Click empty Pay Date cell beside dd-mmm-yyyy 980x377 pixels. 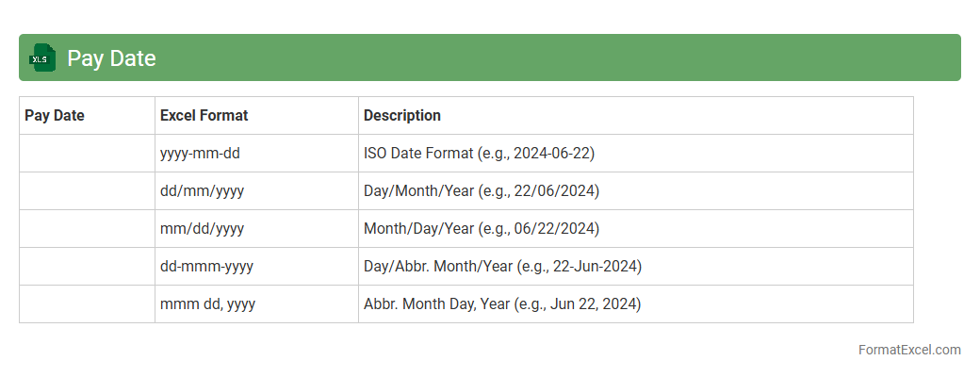87,267
